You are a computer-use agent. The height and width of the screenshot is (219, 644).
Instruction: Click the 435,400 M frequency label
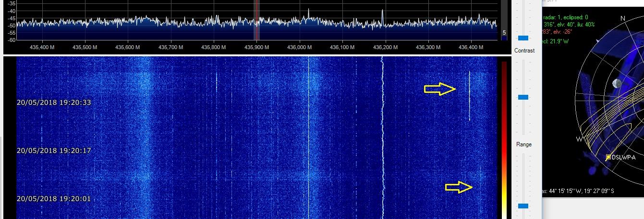click(x=42, y=47)
